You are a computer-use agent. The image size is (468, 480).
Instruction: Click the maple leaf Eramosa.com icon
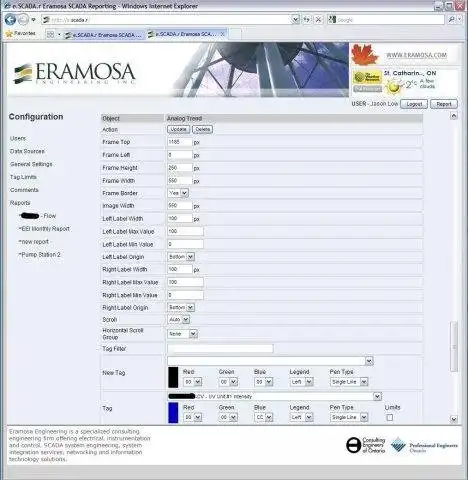point(365,54)
